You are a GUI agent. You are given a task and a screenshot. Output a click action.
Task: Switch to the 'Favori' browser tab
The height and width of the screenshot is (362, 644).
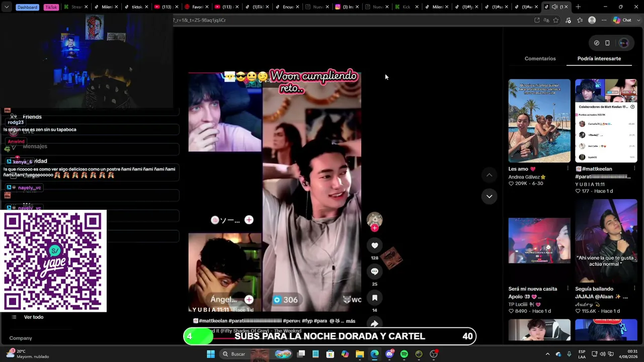coord(197,7)
